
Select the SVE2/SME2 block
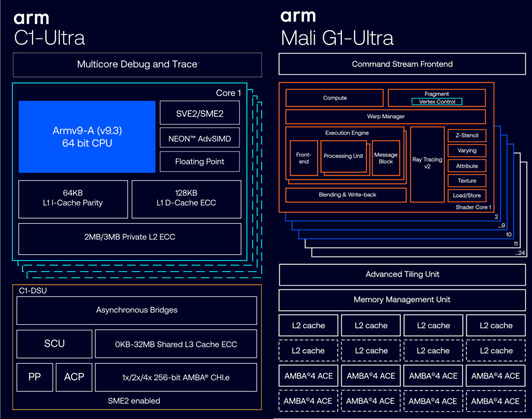click(x=199, y=113)
